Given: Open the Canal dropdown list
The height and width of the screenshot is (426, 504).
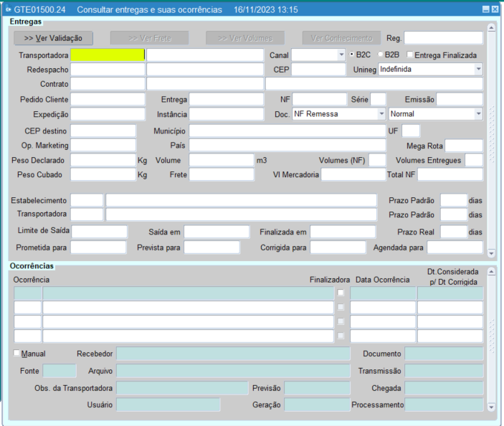Looking at the screenshot, I should pos(341,55).
